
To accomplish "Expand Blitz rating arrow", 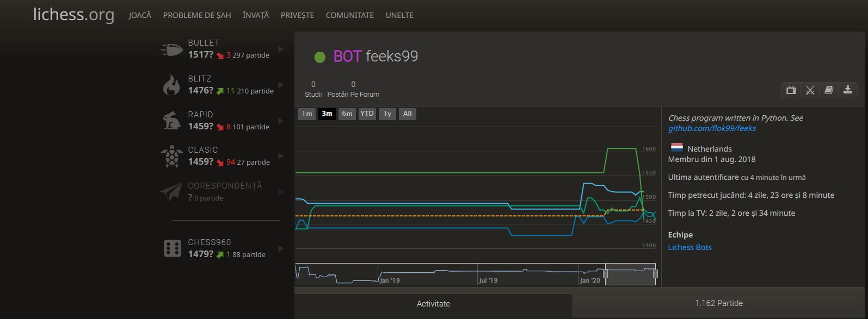I will coord(281,85).
